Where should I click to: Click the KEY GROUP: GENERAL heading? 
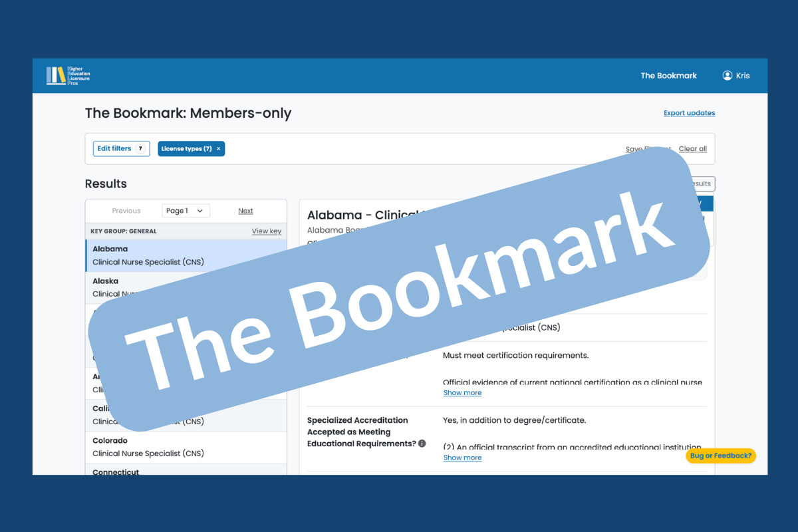124,231
